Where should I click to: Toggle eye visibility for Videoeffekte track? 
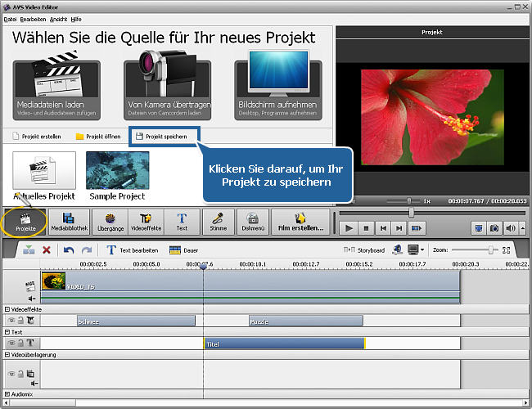pyautogui.click(x=12, y=321)
